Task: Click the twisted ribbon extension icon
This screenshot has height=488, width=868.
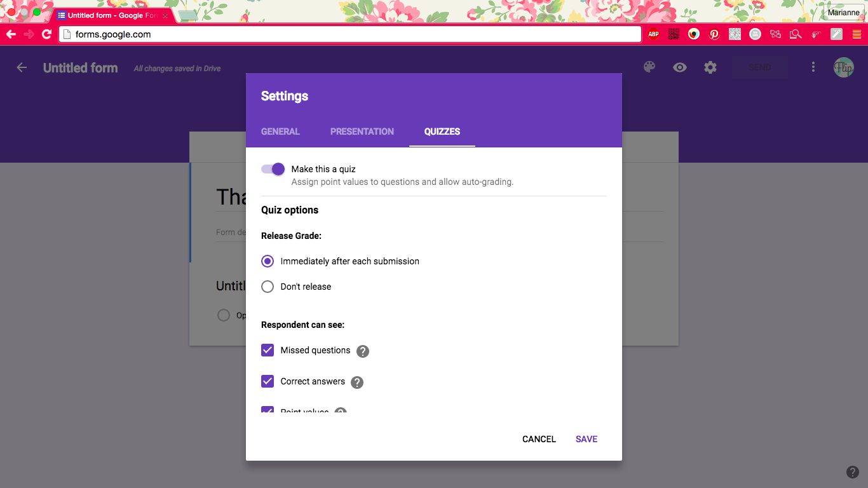Action: click(775, 34)
